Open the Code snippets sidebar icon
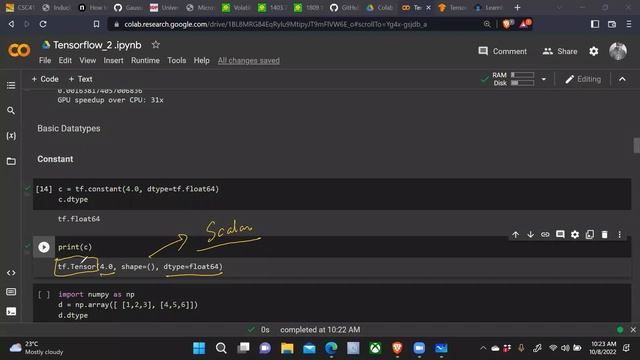 [11, 273]
